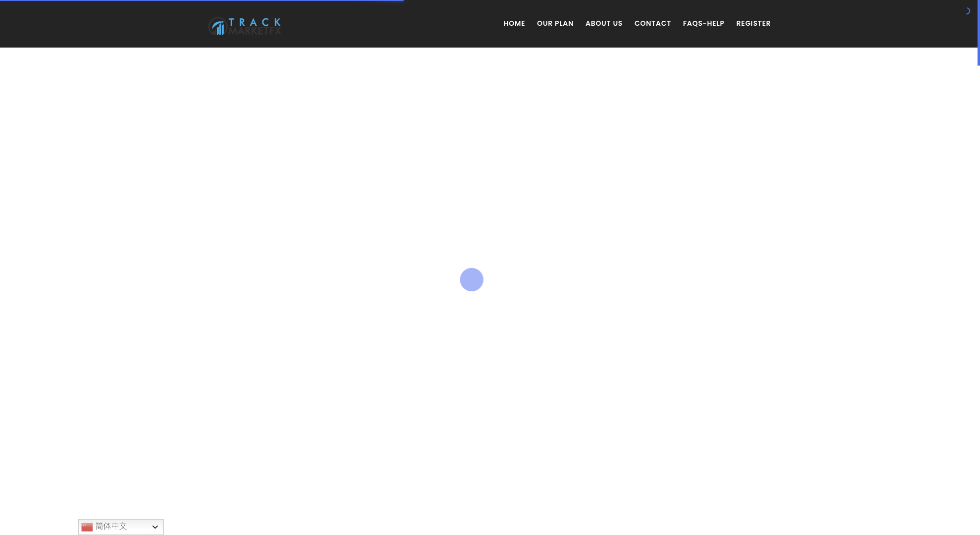Click the 简体中文 text label
The width and height of the screenshot is (980, 535).
(111, 526)
